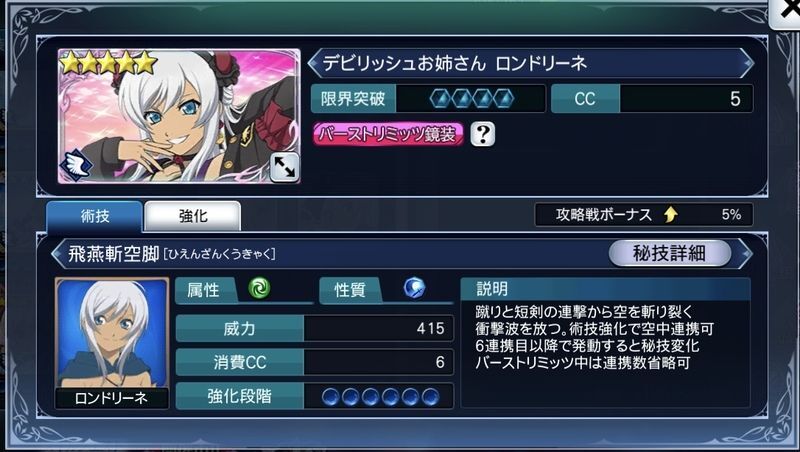Image resolution: width=800 pixels, height=452 pixels.
Task: Click the ロンドリーネ character portrait thumbnail
Action: pyautogui.click(x=112, y=343)
